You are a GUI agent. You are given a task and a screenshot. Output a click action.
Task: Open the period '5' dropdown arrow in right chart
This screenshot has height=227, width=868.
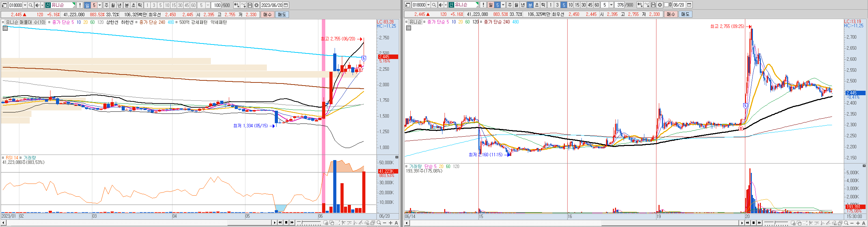pos(503,5)
